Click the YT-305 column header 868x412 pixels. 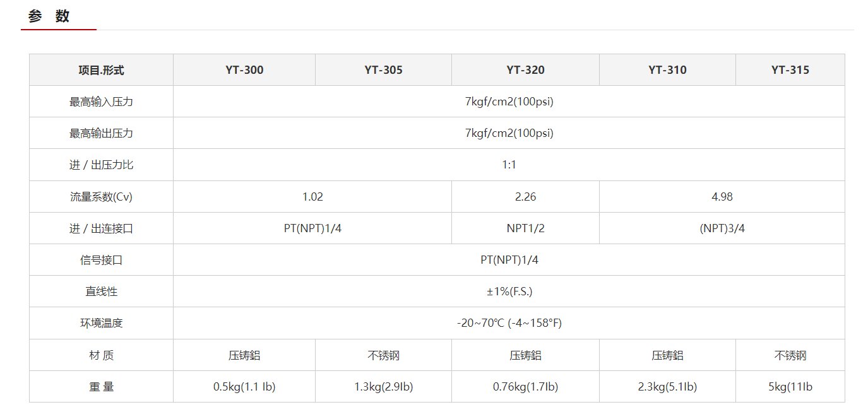click(383, 70)
